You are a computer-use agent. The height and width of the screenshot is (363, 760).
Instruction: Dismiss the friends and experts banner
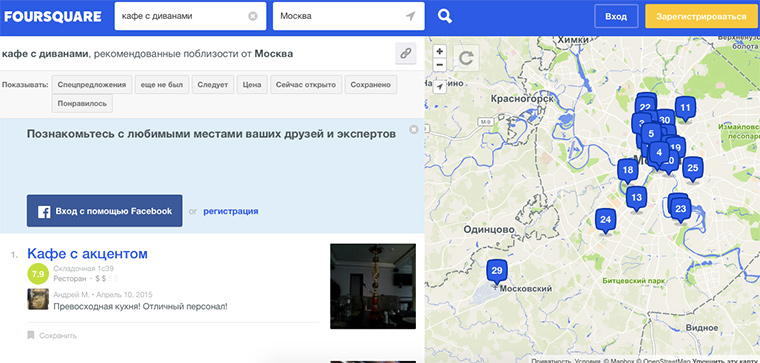click(413, 129)
